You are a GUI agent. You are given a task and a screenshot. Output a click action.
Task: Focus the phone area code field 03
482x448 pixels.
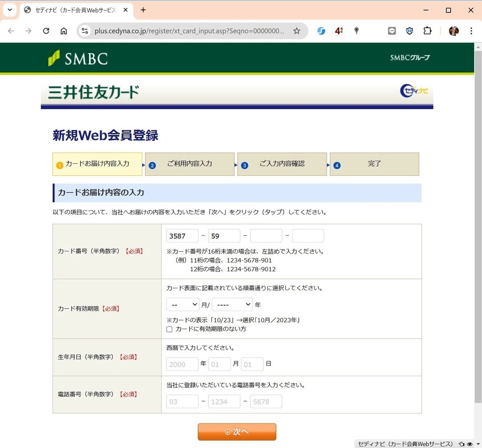click(182, 401)
